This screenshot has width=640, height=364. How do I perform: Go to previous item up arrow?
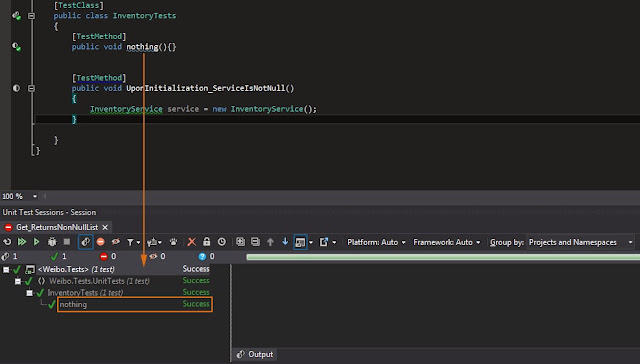(x=270, y=242)
